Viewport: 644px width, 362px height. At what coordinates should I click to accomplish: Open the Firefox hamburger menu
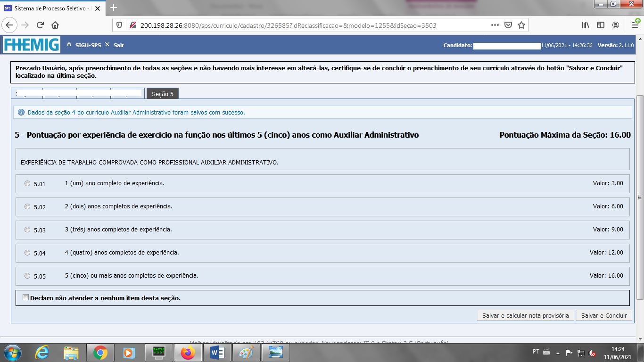(x=635, y=25)
